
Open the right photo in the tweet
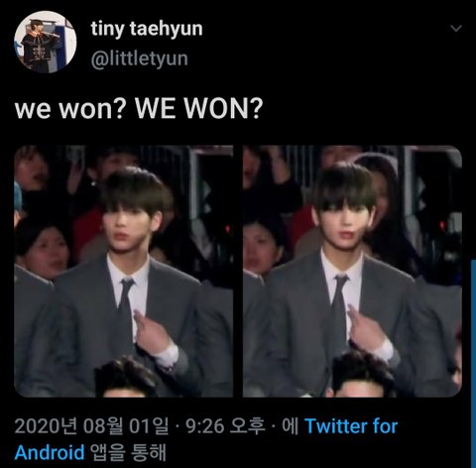coord(352,271)
